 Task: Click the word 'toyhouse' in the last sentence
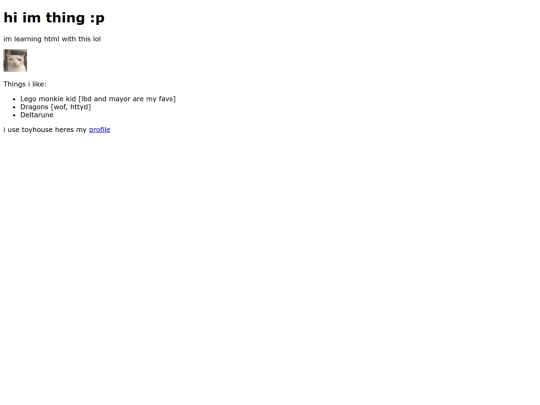tap(37, 130)
